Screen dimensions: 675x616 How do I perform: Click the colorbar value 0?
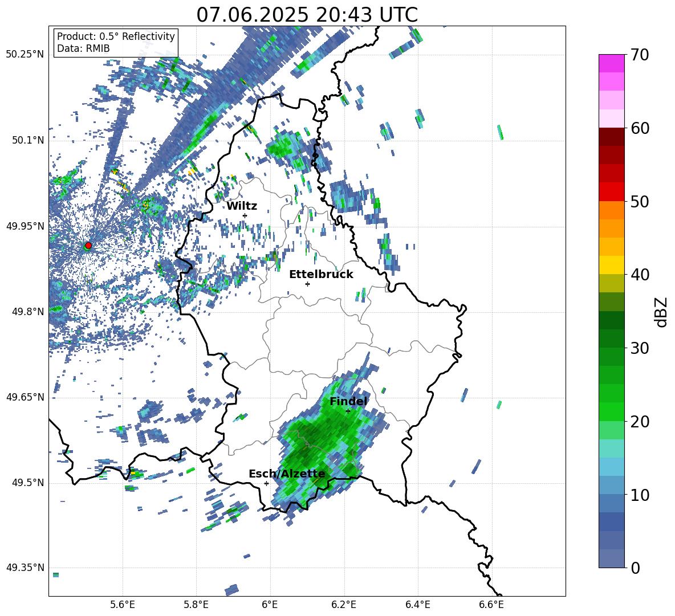pyautogui.click(x=635, y=568)
